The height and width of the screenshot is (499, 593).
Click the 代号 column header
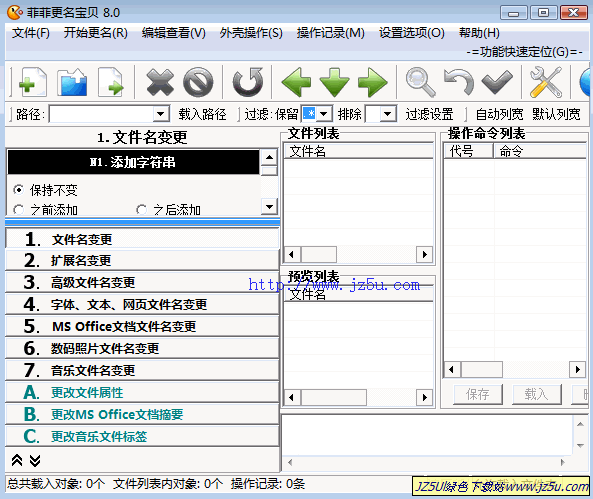click(x=469, y=151)
